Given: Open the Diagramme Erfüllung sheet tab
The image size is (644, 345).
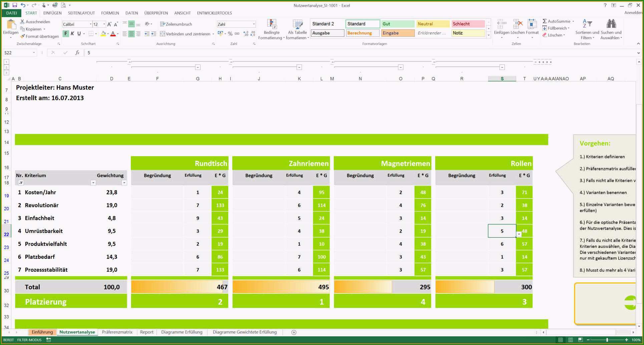Looking at the screenshot, I should coord(182,332).
